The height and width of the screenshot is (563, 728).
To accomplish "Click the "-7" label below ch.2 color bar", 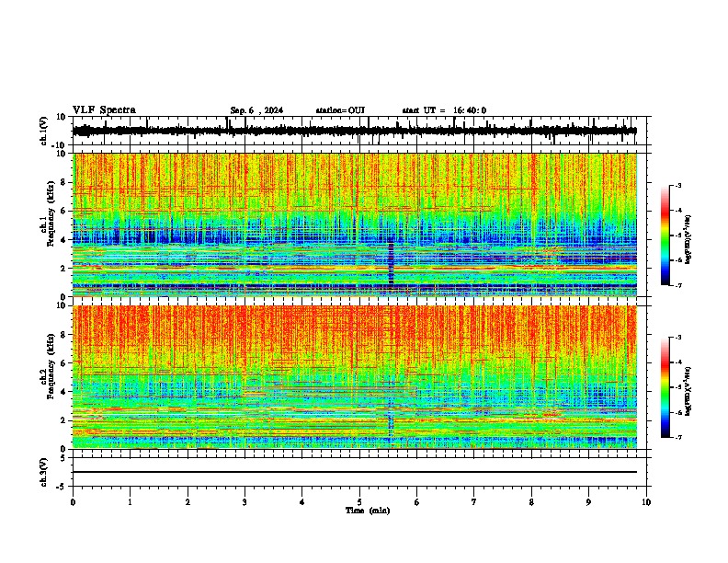I will tap(677, 437).
